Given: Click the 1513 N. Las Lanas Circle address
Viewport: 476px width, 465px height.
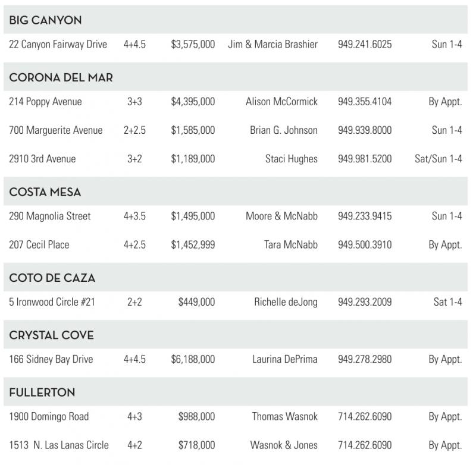Looking at the screenshot, I should coord(59,445).
